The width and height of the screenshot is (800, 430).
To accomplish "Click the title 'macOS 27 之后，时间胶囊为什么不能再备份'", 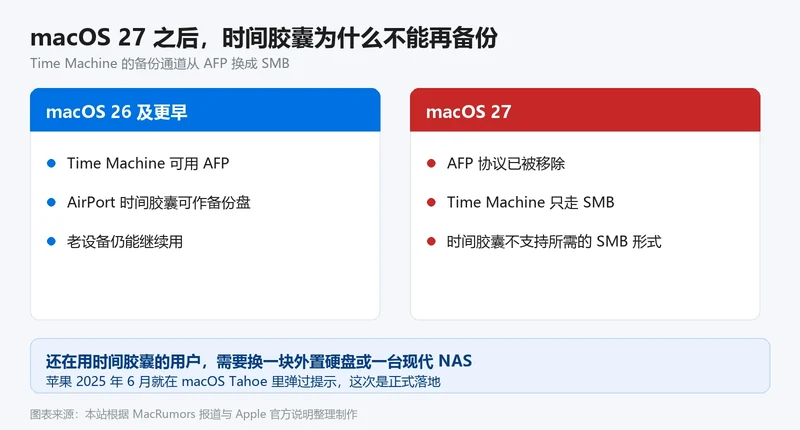I will [x=264, y=38].
